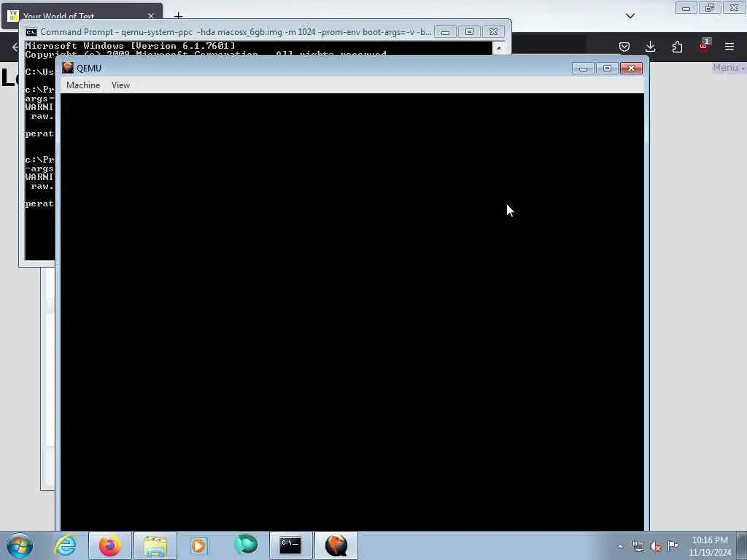Open the Firefox downloads panel

650,47
